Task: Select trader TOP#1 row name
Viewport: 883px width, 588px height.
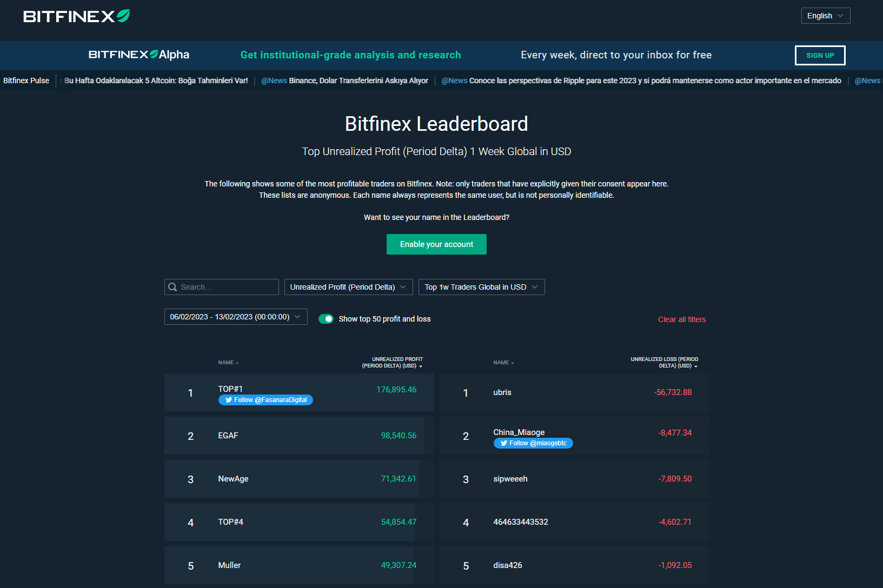Action: [230, 389]
